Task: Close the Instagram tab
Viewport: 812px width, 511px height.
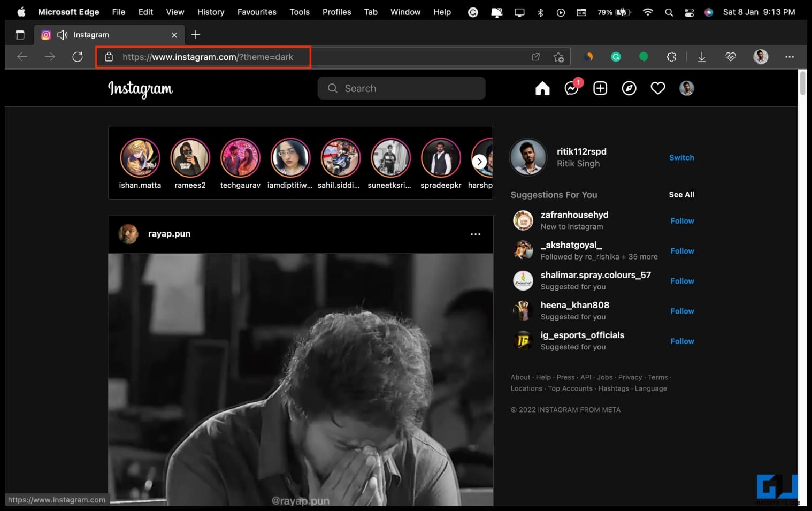Action: 174,35
